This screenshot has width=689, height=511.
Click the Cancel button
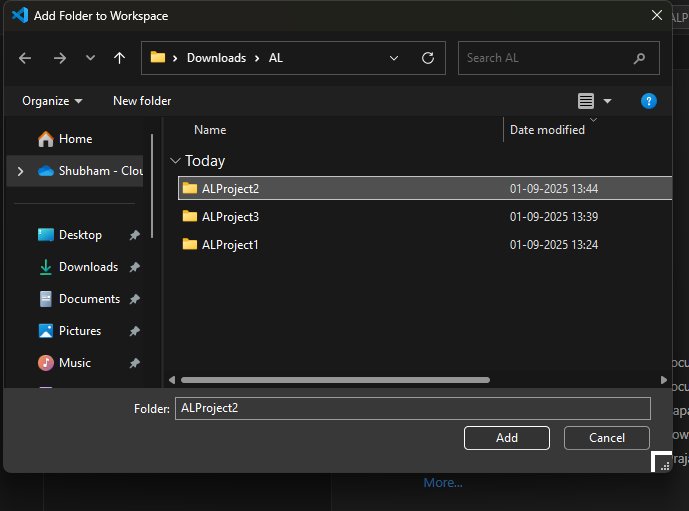pyautogui.click(x=607, y=438)
